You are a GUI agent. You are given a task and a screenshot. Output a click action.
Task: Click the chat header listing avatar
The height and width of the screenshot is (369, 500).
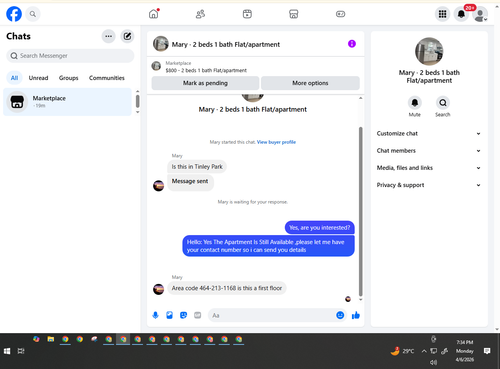point(161,44)
